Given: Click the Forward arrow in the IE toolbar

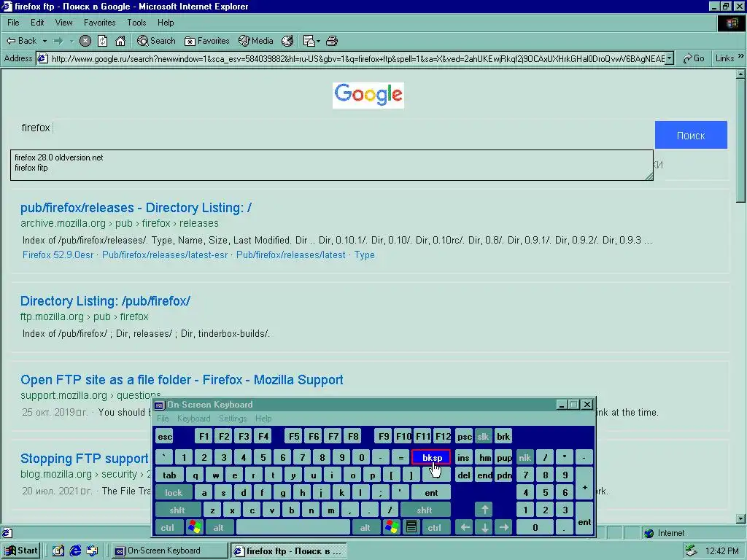Looking at the screenshot, I should click(58, 41).
